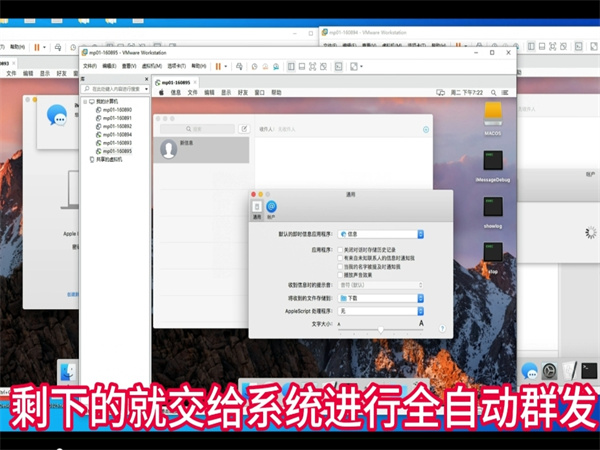600x450 pixels.
Task: Adjust the 文字大小 text size slider
Action: (380, 327)
